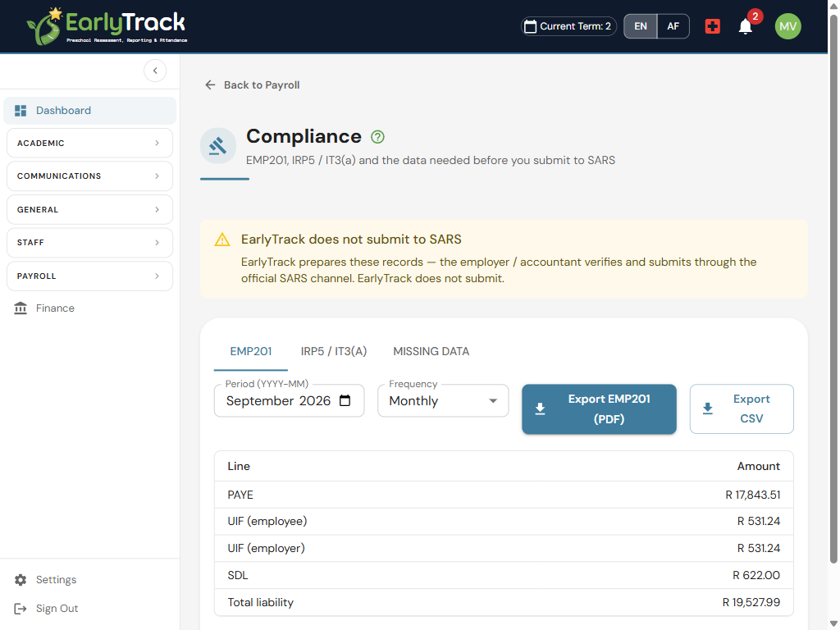Go to Dashboard in sidebar
This screenshot has height=630, width=840.
[x=90, y=111]
